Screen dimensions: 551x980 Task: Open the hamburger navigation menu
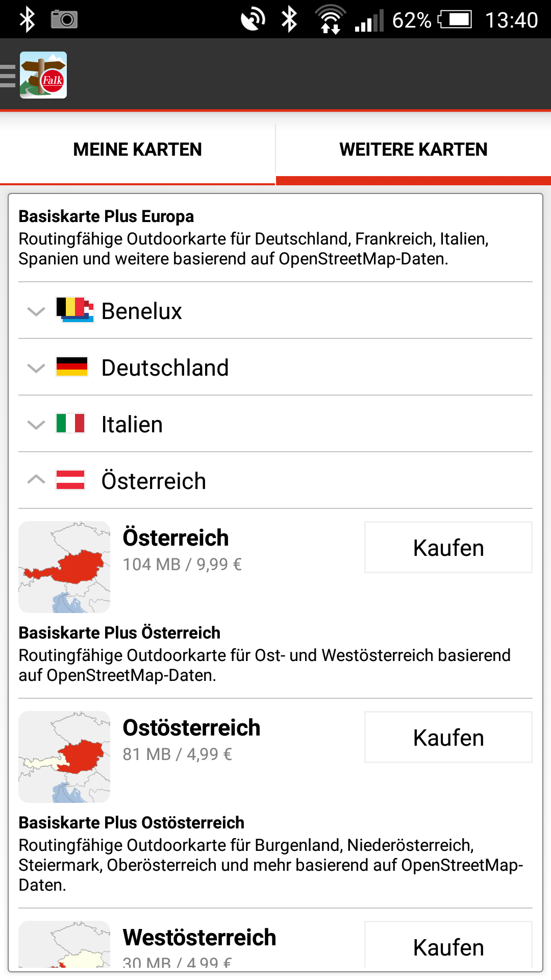coord(8,76)
